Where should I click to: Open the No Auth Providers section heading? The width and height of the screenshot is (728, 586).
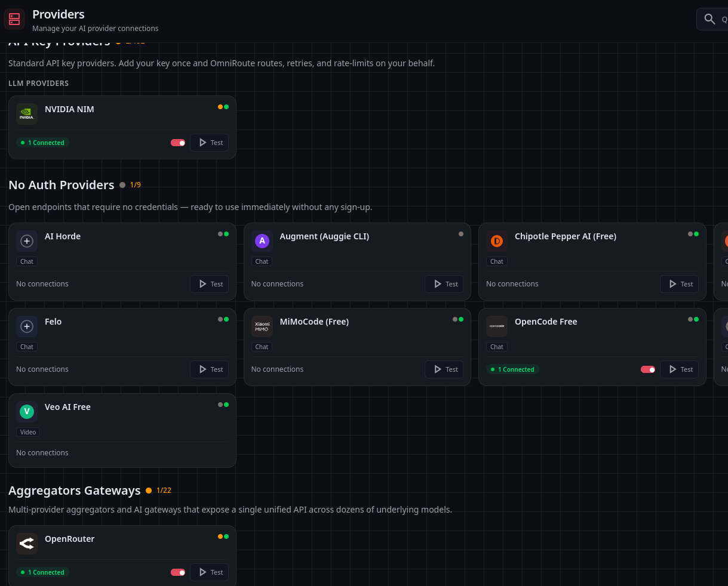[62, 185]
